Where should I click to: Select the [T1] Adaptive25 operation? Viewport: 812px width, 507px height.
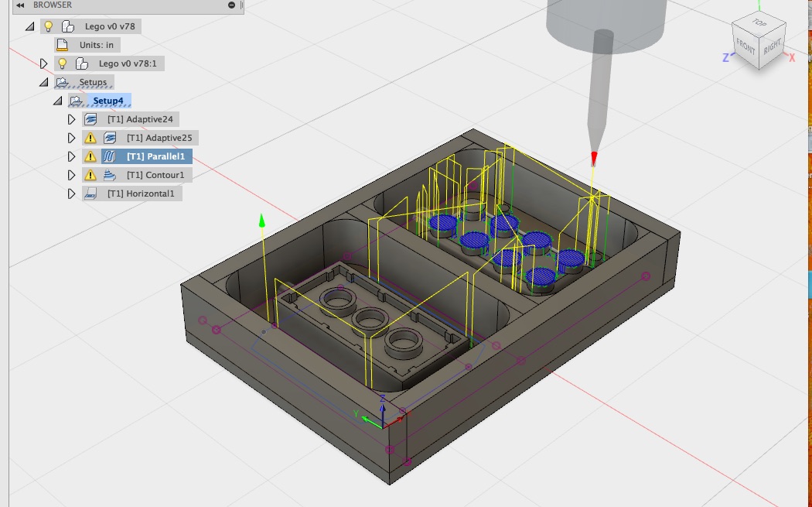[x=159, y=138]
